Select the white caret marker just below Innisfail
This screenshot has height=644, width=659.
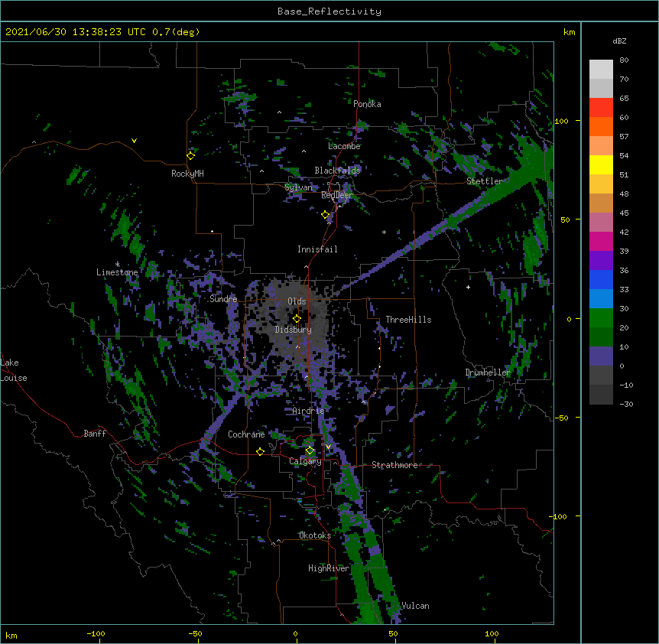[x=306, y=266]
